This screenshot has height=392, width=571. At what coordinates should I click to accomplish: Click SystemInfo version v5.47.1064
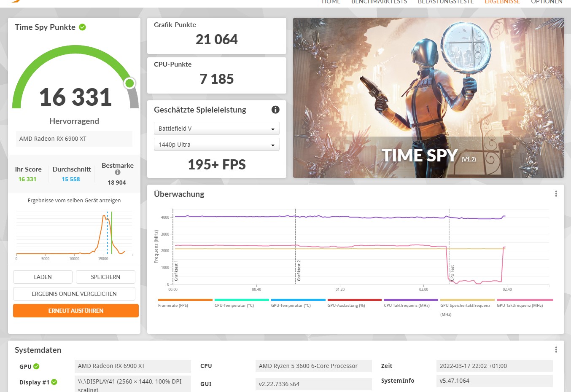tap(495, 381)
